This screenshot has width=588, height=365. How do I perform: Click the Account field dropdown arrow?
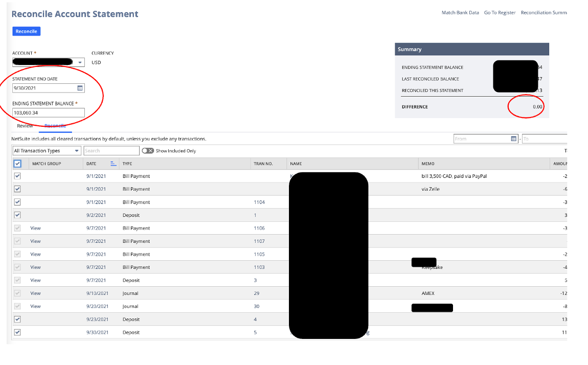pos(80,62)
